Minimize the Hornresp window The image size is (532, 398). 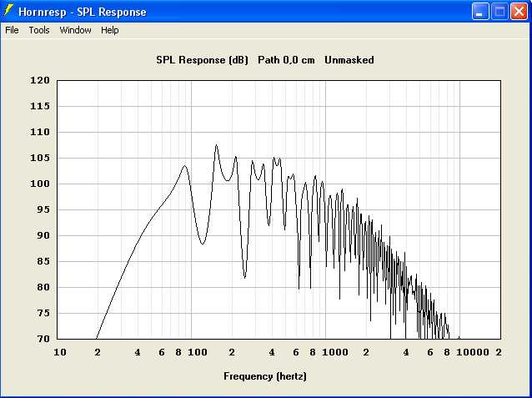480,12
